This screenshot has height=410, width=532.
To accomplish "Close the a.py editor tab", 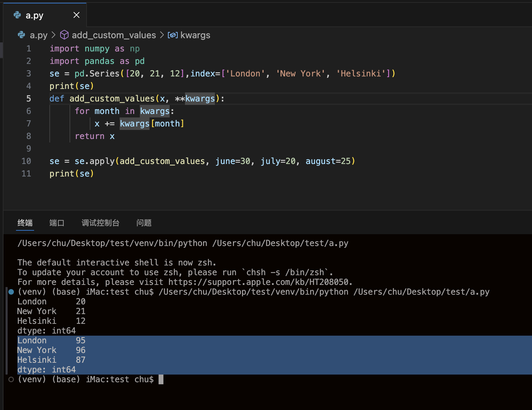I will pyautogui.click(x=76, y=15).
